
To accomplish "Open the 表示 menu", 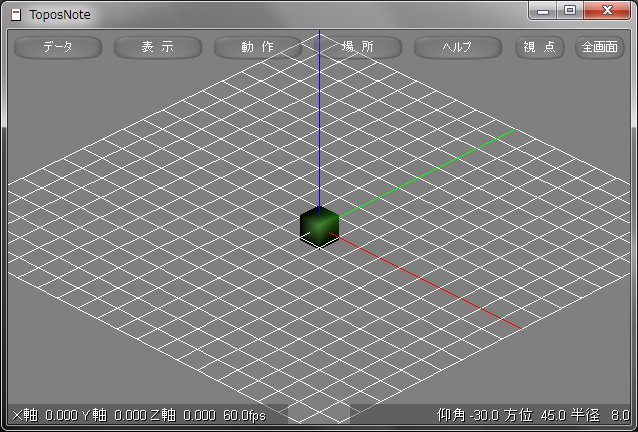I will click(x=158, y=47).
